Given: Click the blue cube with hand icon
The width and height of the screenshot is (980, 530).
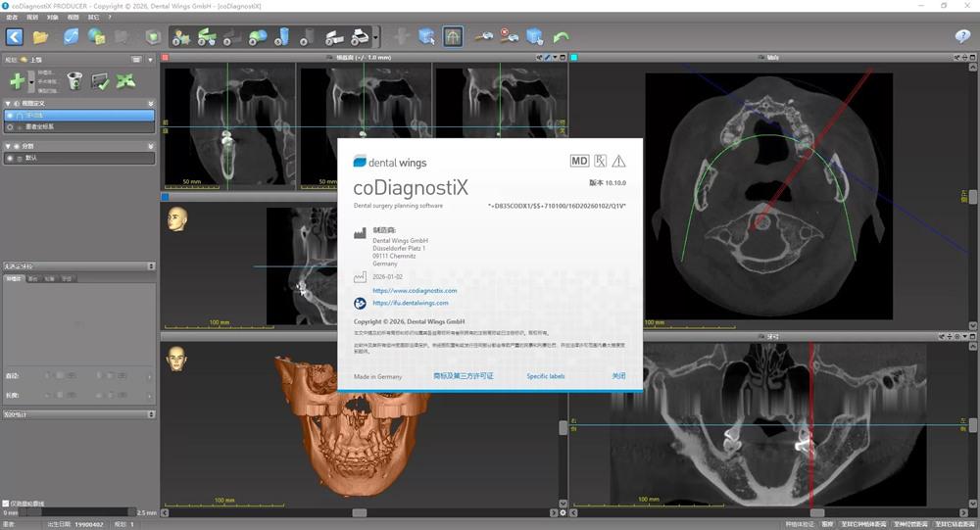Looking at the screenshot, I should coord(534,37).
